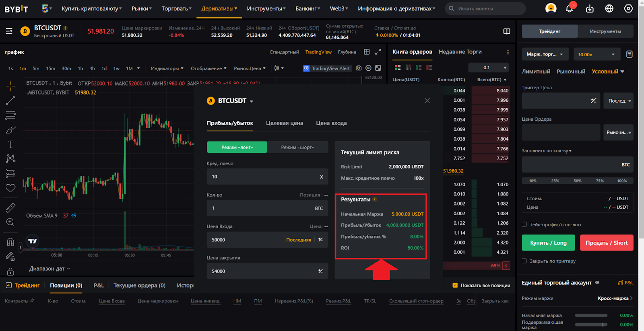Switch to the Целевая цена tab
The width and height of the screenshot is (644, 331).
click(x=284, y=123)
